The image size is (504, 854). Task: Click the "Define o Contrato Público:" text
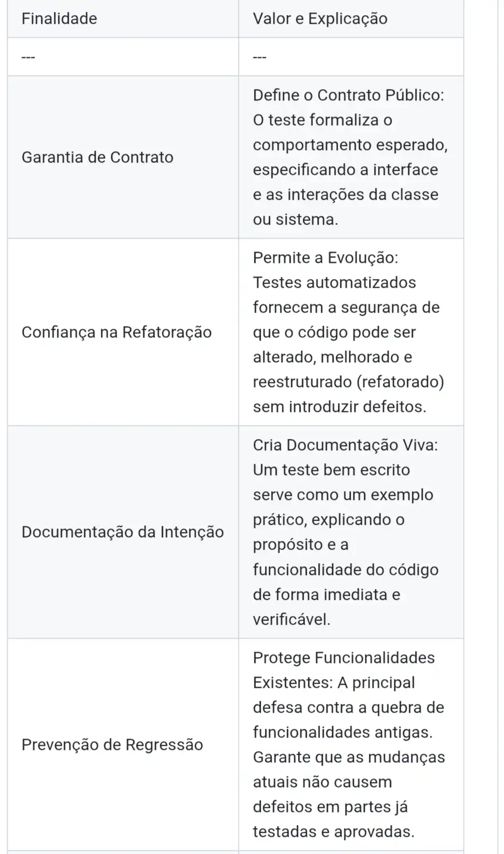click(x=348, y=95)
